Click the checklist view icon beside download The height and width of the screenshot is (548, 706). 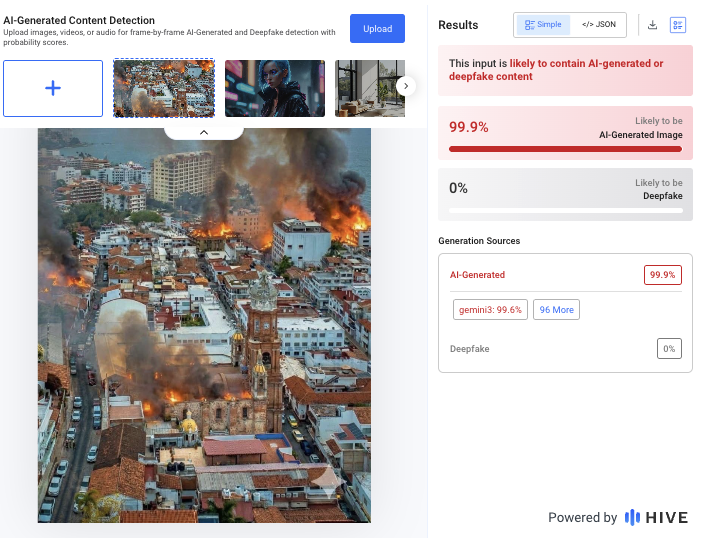678,25
